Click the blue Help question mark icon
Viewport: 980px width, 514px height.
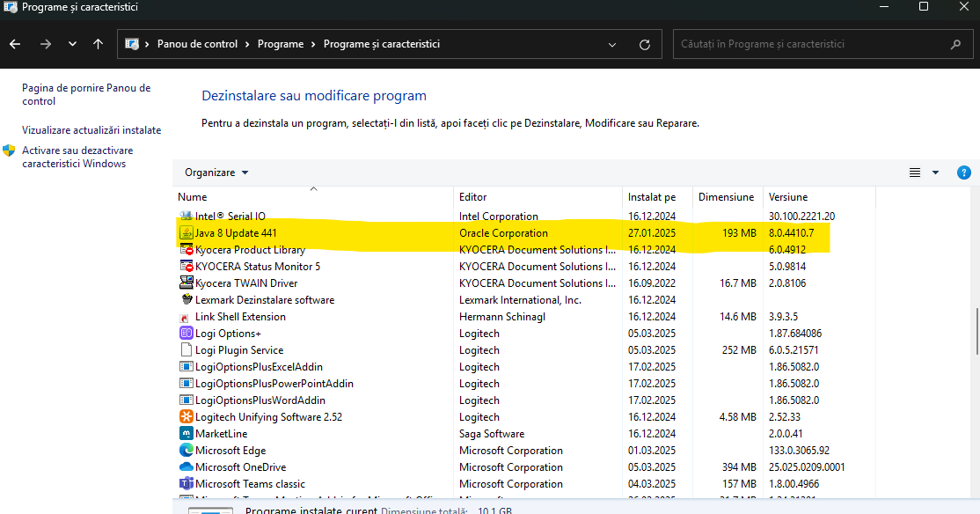[x=964, y=173]
